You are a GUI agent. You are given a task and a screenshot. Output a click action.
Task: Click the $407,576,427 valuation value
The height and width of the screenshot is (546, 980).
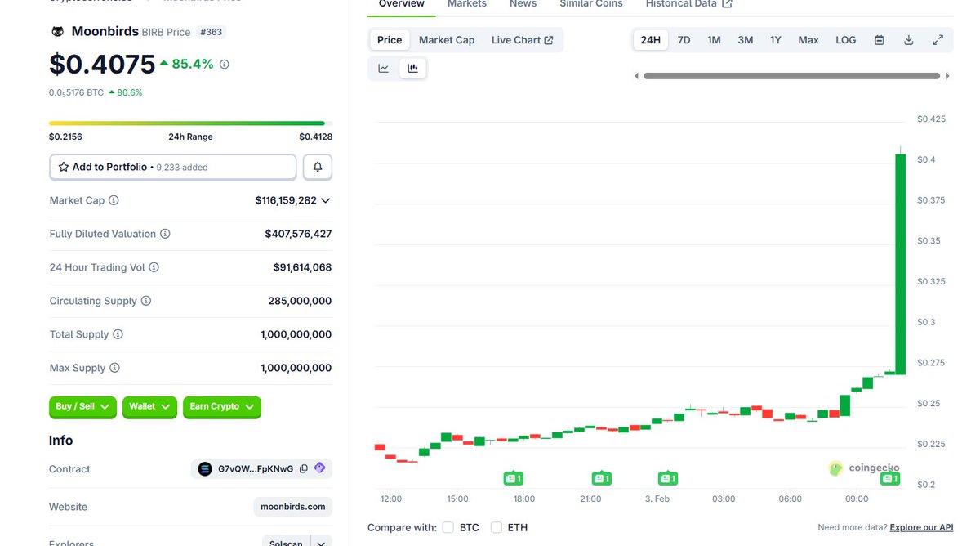(298, 234)
